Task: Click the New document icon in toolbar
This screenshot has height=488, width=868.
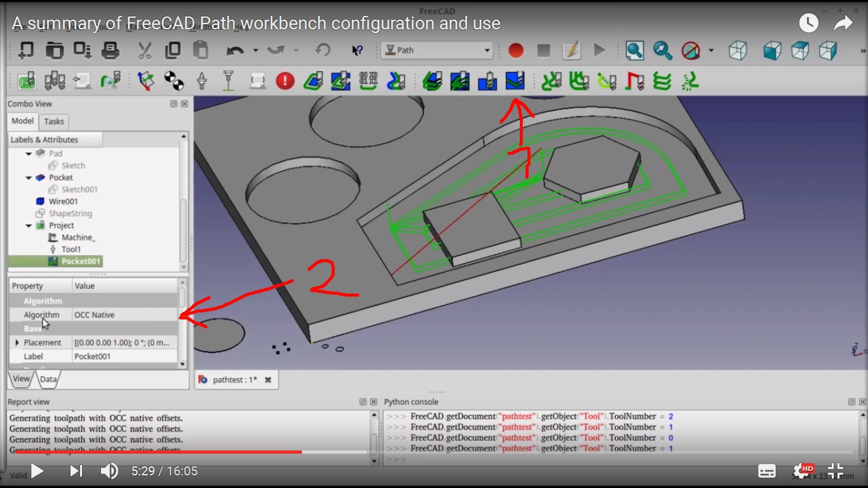Action: [x=26, y=50]
